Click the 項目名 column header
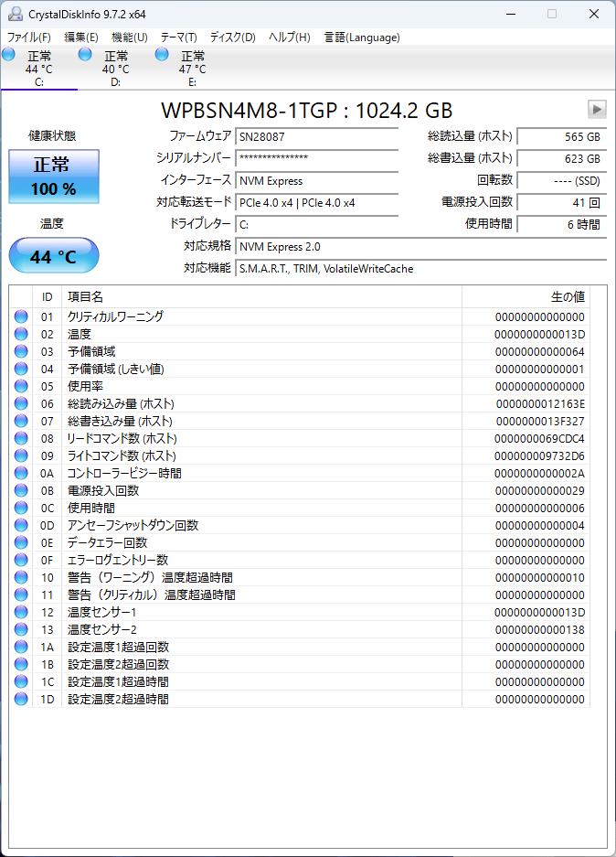This screenshot has height=857, width=616. pyautogui.click(x=260, y=297)
